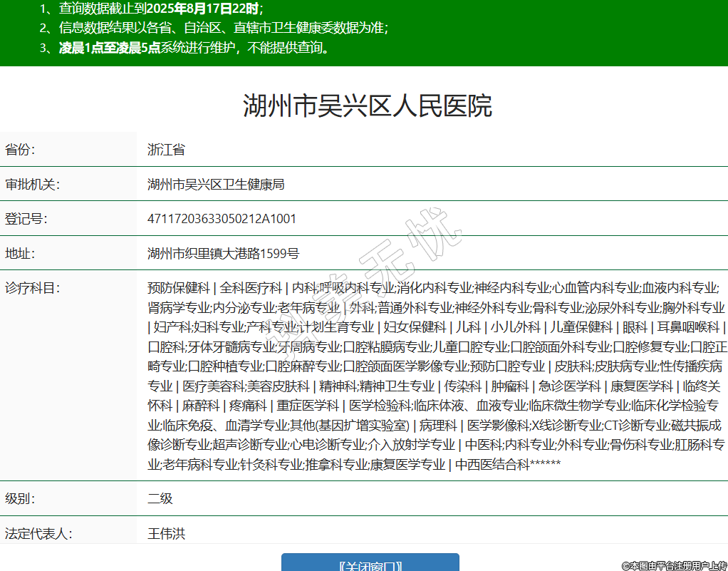Click the 法定代表人 field label
Image resolution: width=728 pixels, height=571 pixels.
pyautogui.click(x=38, y=533)
